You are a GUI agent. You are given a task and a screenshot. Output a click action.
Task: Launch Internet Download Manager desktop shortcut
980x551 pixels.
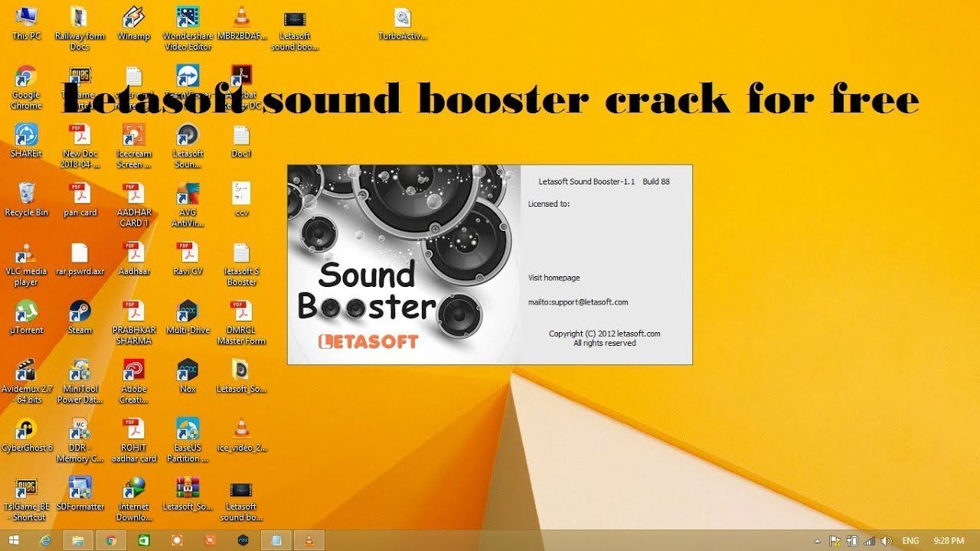(x=134, y=500)
